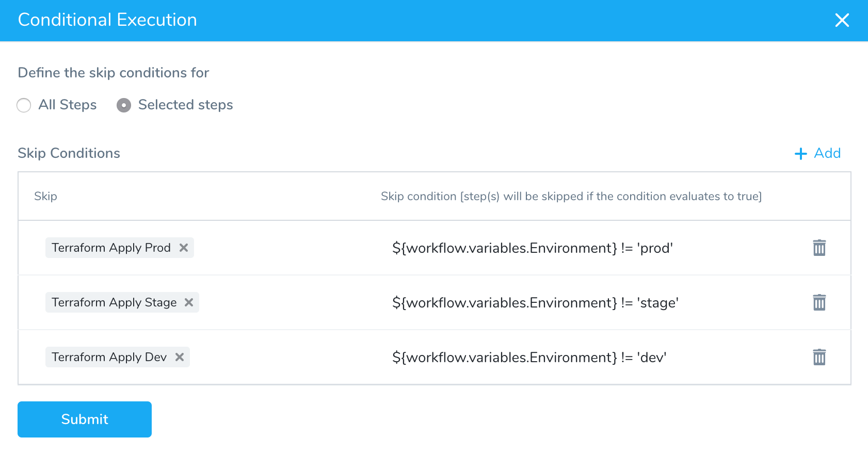
Task: Click the Terraform Apply Dev step tag
Action: pyautogui.click(x=109, y=357)
